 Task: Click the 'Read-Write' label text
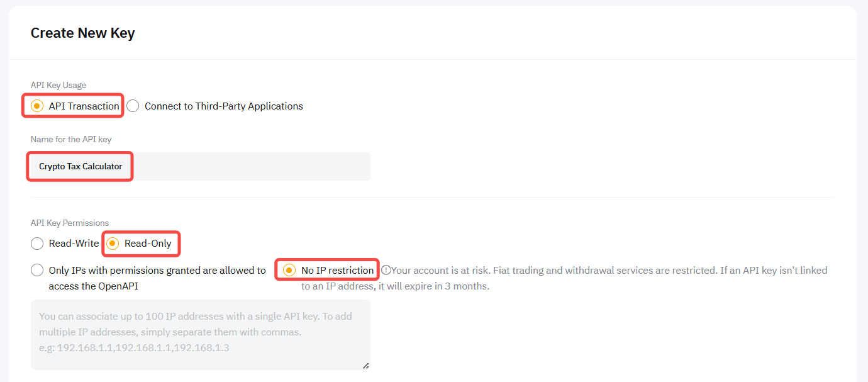pos(74,244)
